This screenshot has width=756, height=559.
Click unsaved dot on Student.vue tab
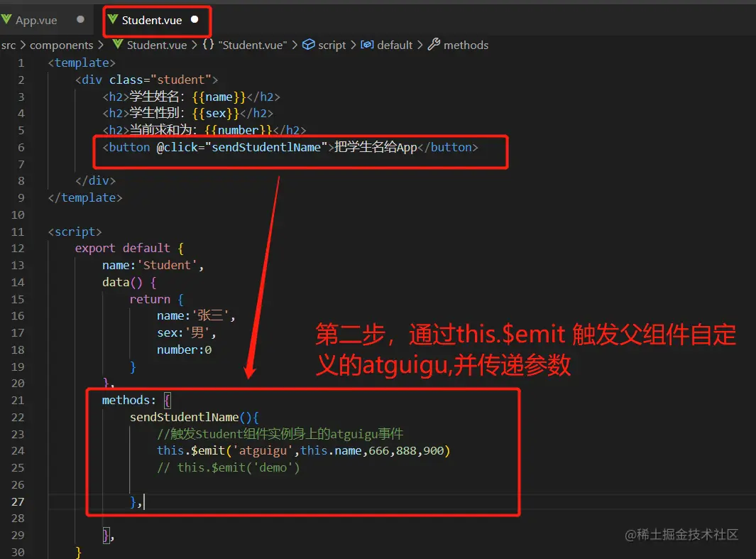195,20
